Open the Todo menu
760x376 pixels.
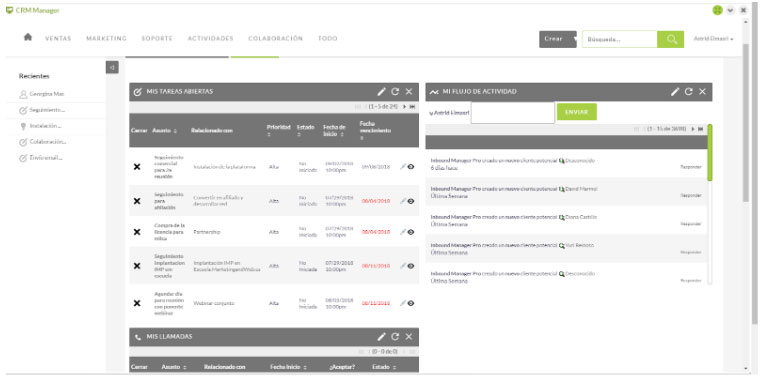click(328, 38)
